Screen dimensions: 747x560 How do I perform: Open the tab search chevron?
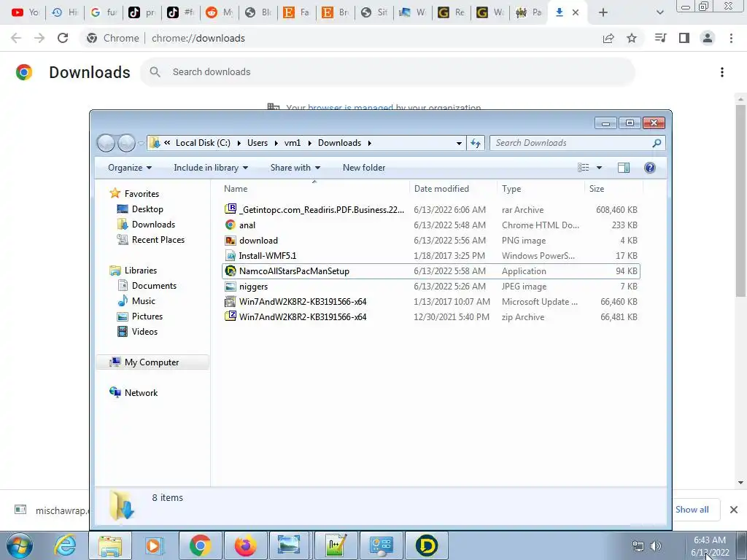(659, 12)
